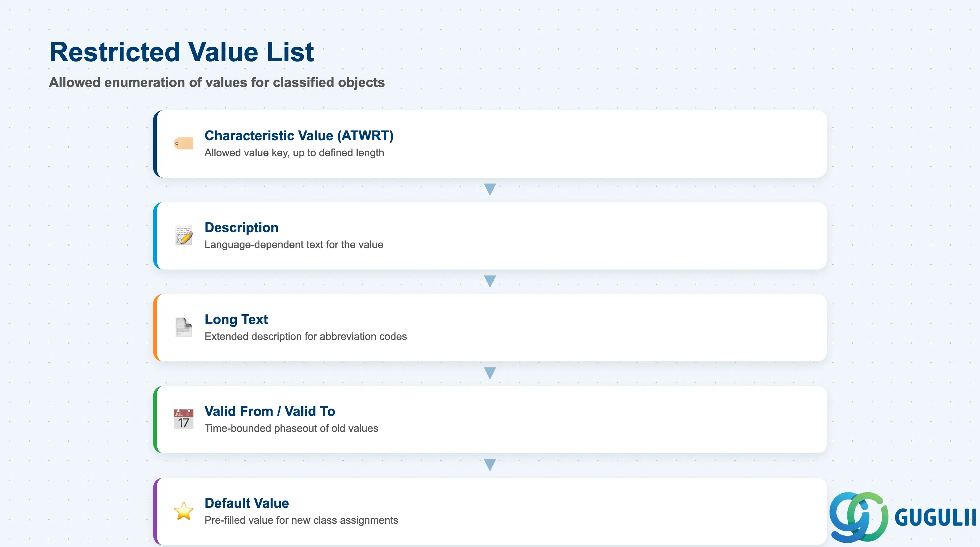980x547 pixels.
Task: Click the Gugulii logo
Action: pyautogui.click(x=903, y=517)
